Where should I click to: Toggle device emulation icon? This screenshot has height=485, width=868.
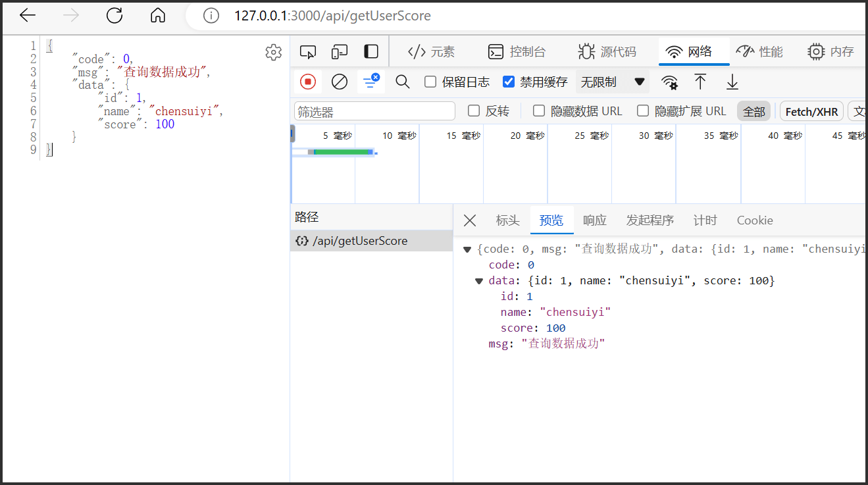tap(340, 51)
